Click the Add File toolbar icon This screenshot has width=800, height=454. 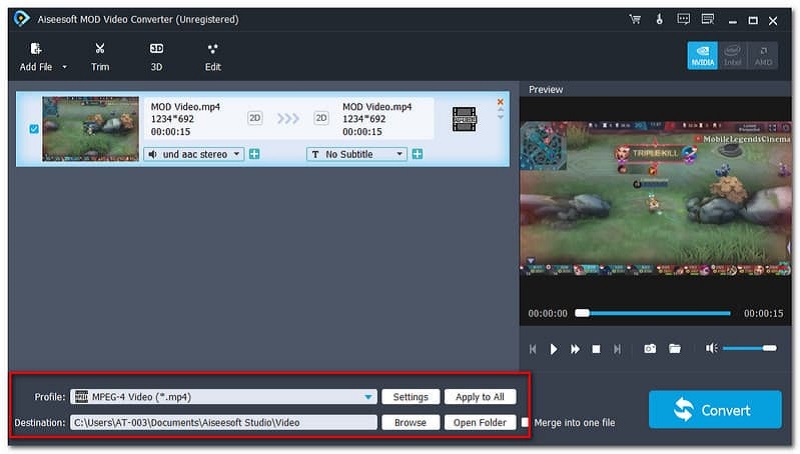point(35,49)
